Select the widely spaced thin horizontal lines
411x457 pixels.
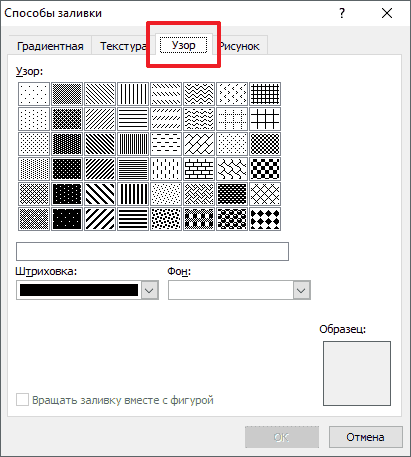tap(133, 119)
